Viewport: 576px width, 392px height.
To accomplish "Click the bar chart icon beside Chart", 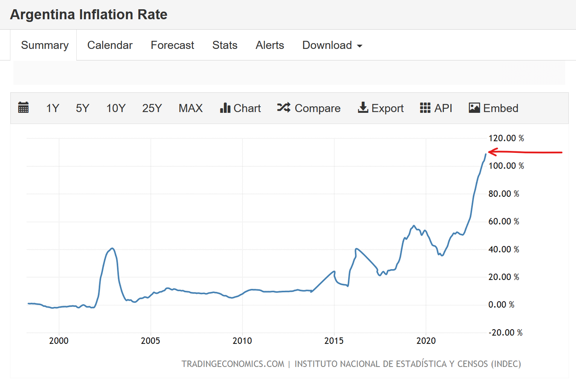I will [225, 108].
